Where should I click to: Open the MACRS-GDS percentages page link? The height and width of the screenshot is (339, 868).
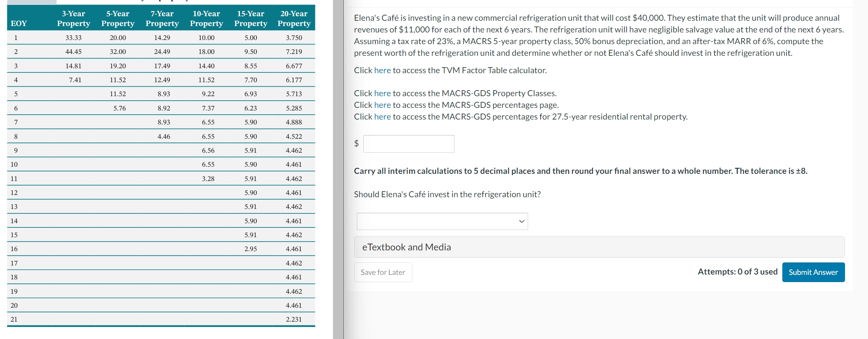[x=382, y=105]
